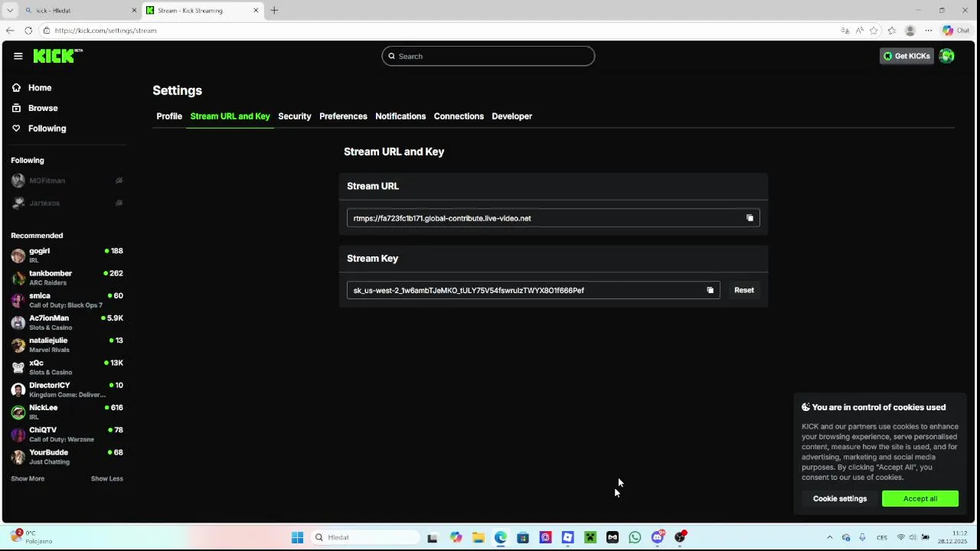Open the Windows Start menu
Screen dimensions: 980x551
297,537
